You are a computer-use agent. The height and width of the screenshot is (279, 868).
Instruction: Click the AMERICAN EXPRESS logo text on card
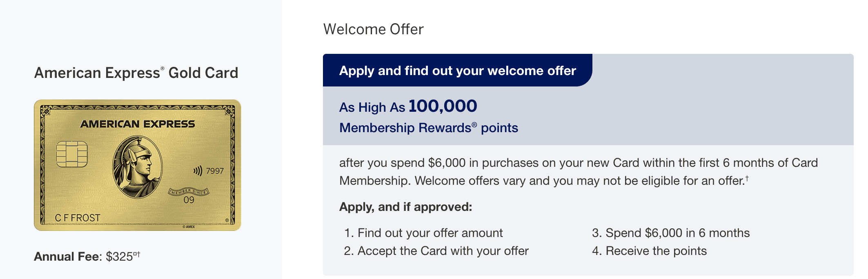tap(138, 124)
